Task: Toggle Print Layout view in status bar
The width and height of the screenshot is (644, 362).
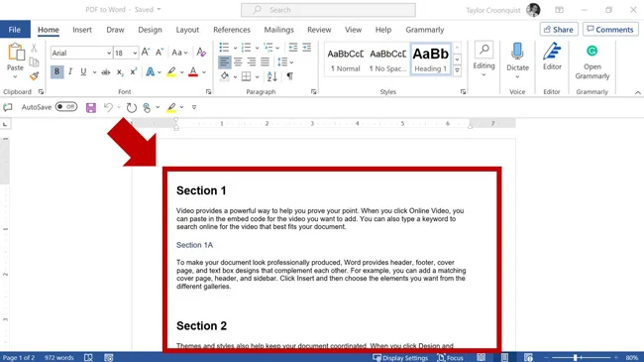Action: point(504,357)
